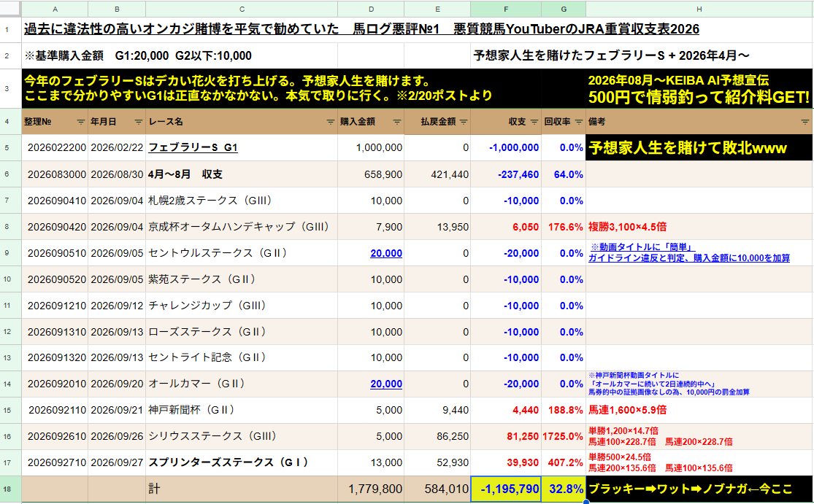Open the filter dropdown for 年月日 column

click(138, 122)
